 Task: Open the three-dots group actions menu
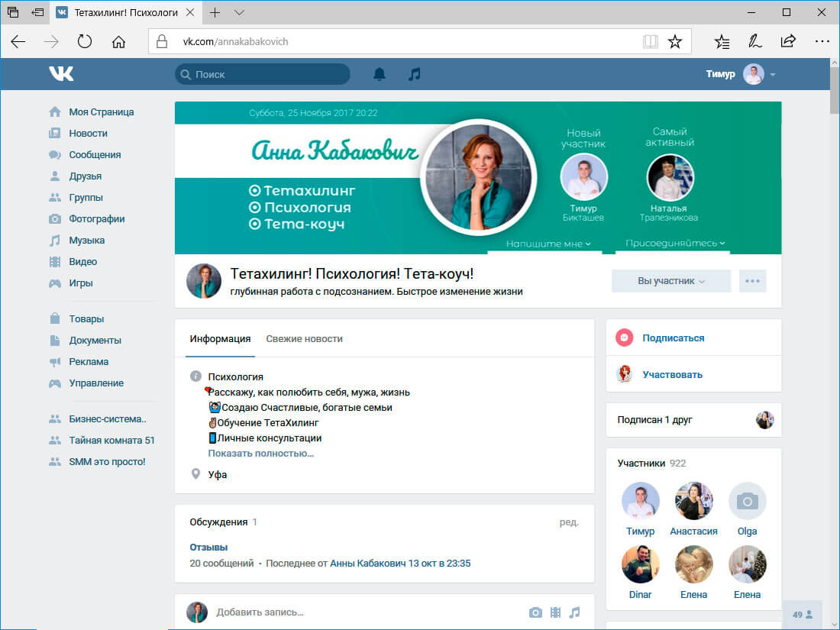[x=753, y=281]
